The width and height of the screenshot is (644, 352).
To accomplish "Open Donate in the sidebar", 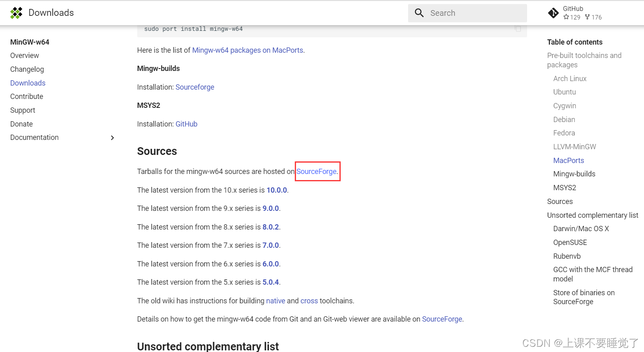I will pyautogui.click(x=22, y=124).
